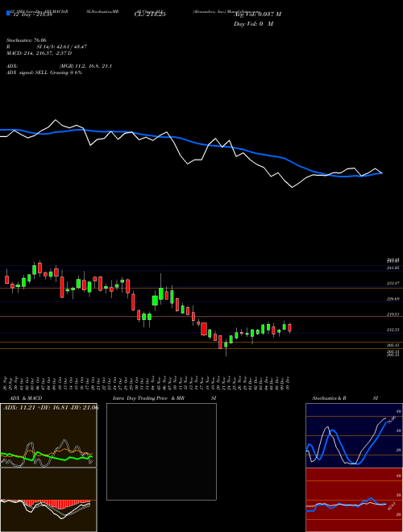Screen dimensions: 403x532
Task: Select the '(MGR) 11.2, 16.8, 21.1' ADX values
Action: coord(85,66)
